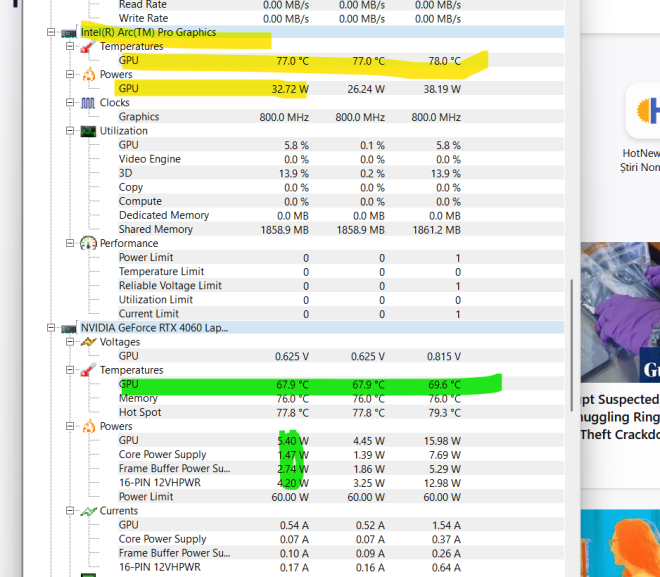Collapse the Performance section
The width and height of the screenshot is (660, 577).
tap(69, 243)
